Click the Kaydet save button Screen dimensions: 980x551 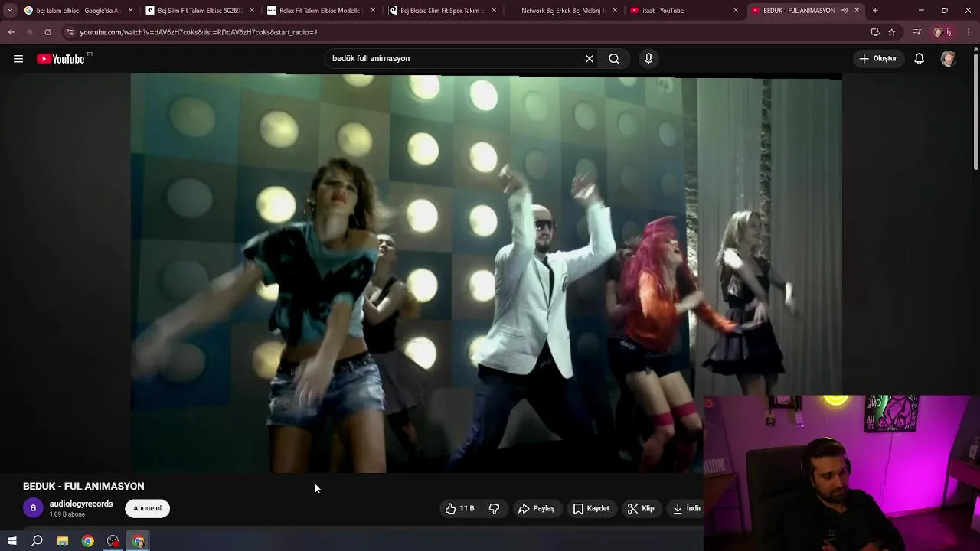[x=591, y=508]
